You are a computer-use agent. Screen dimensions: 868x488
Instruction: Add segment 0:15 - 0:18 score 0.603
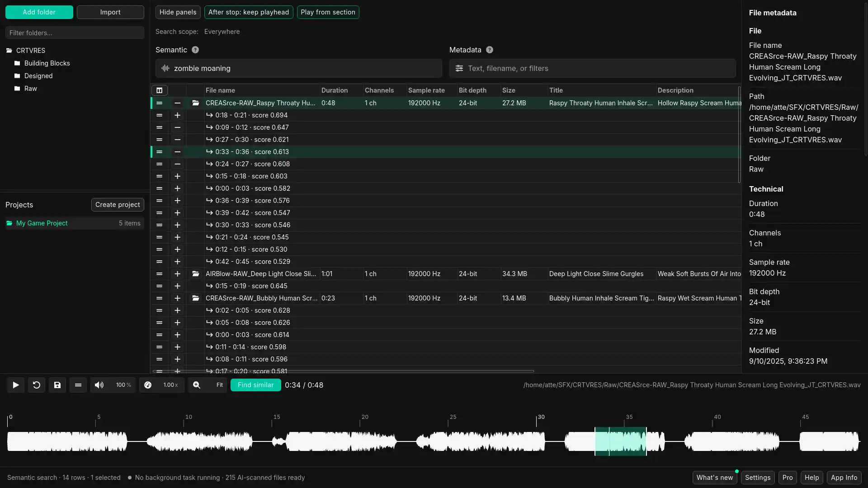point(178,176)
